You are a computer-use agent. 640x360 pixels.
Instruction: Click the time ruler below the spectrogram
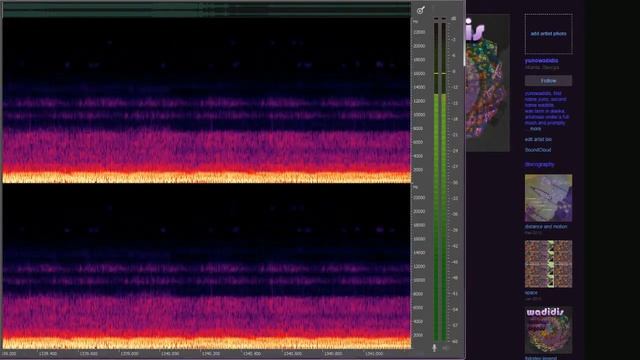tap(207, 353)
